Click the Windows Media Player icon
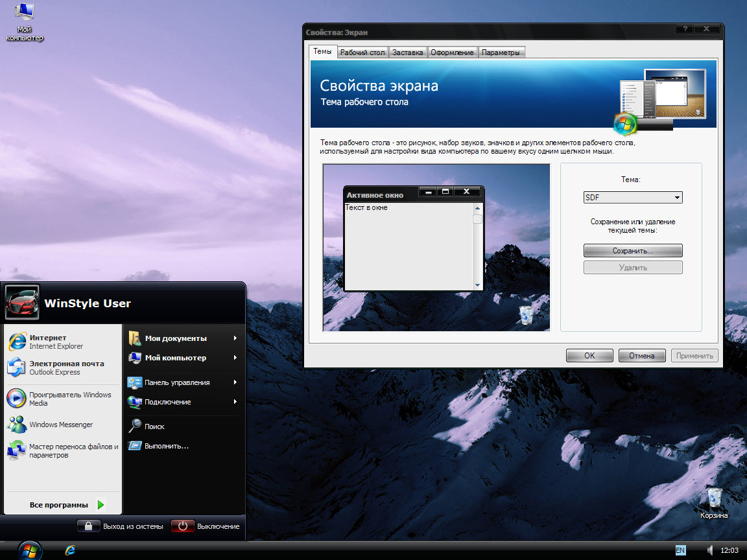Image resolution: width=747 pixels, height=560 pixels. 17,399
